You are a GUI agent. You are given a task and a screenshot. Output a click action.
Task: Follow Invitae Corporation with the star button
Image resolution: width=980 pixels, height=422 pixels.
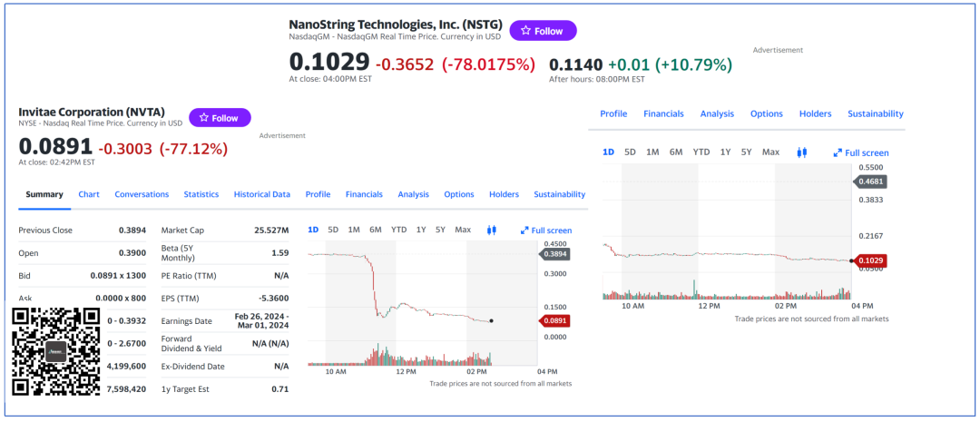click(x=220, y=118)
